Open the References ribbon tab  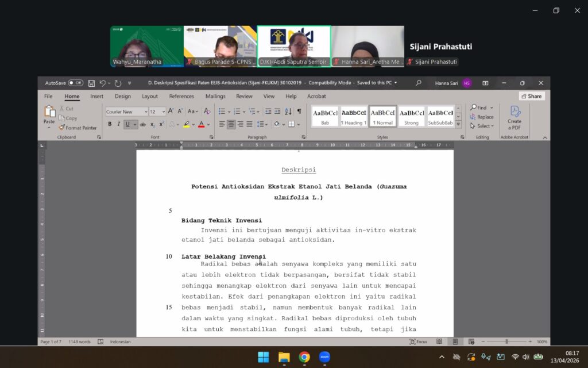click(181, 97)
